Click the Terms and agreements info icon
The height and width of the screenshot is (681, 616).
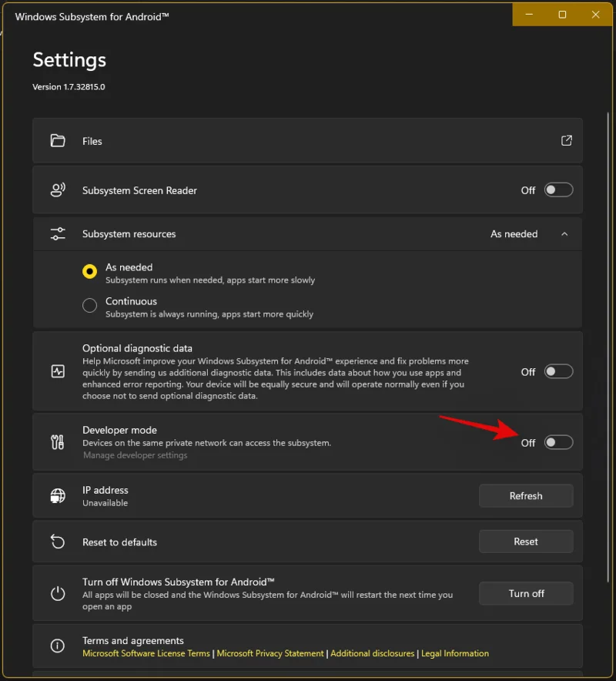pyautogui.click(x=58, y=646)
